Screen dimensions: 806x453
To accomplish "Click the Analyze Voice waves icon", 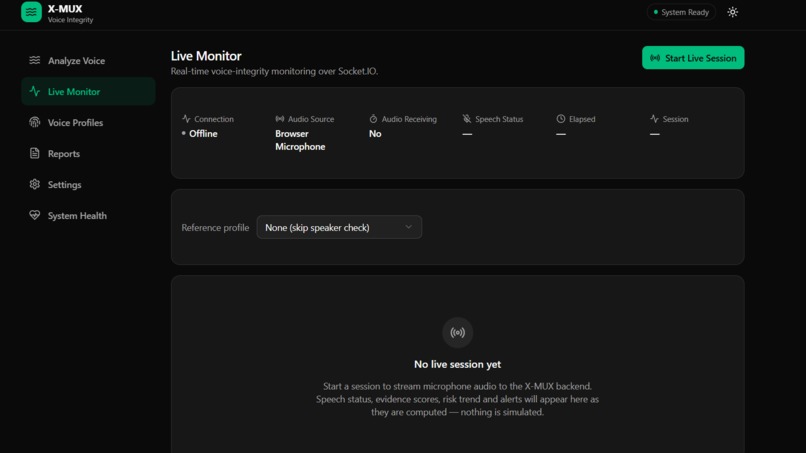I will [34, 60].
